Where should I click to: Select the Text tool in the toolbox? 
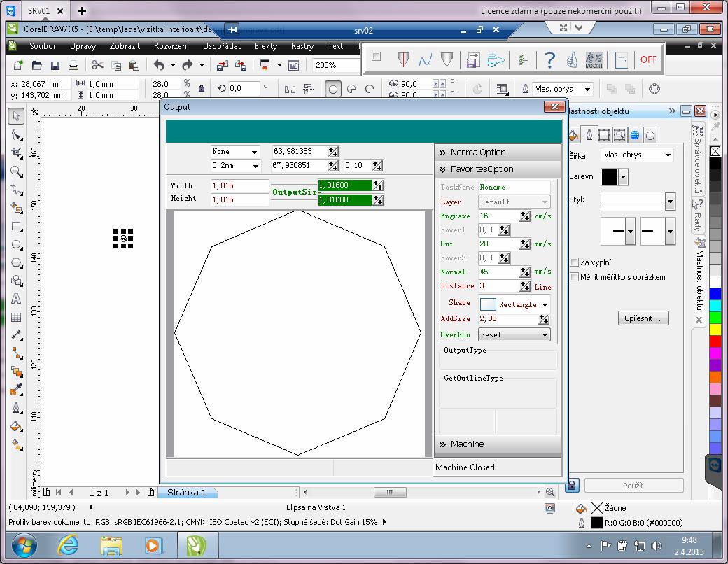pos(17,299)
